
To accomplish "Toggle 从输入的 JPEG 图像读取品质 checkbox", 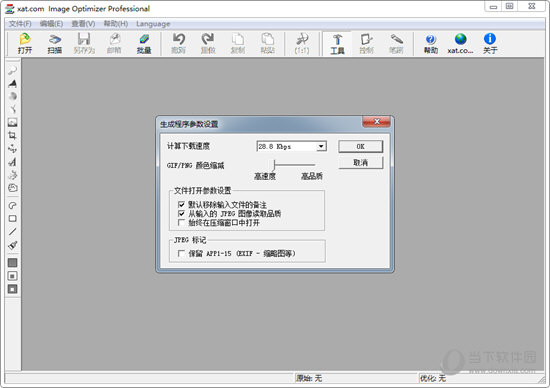I will (x=181, y=213).
